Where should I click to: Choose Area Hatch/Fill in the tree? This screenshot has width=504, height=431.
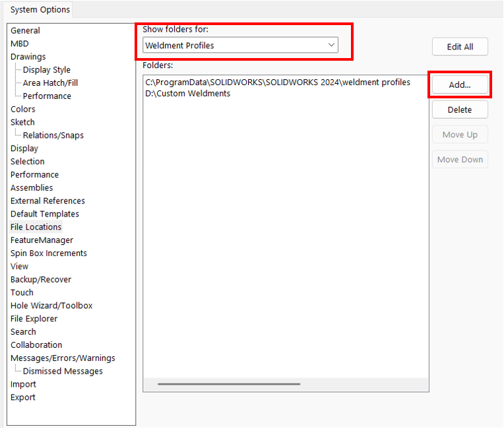(50, 83)
